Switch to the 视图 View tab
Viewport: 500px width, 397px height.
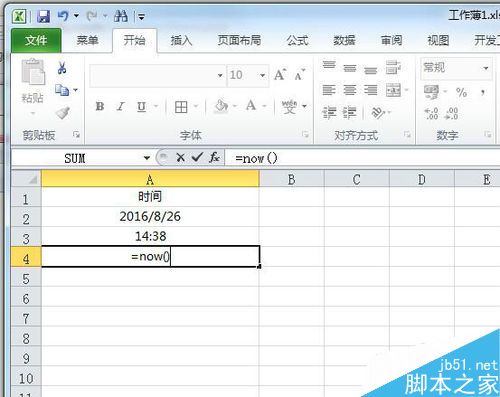point(438,41)
